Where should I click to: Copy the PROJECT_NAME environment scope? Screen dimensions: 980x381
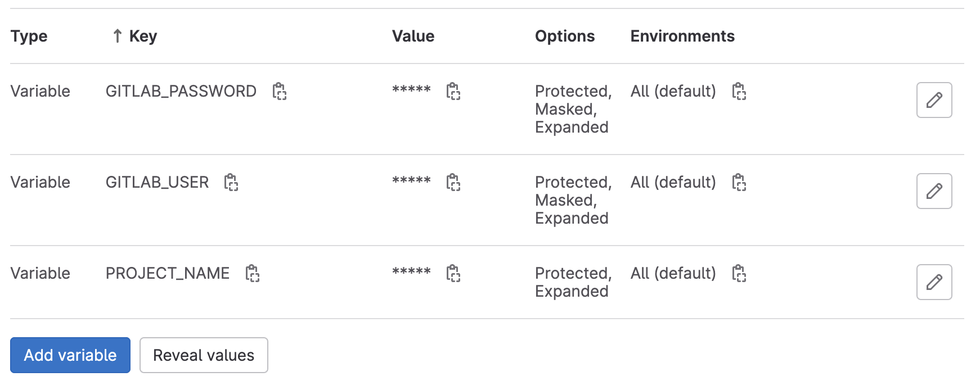(739, 273)
